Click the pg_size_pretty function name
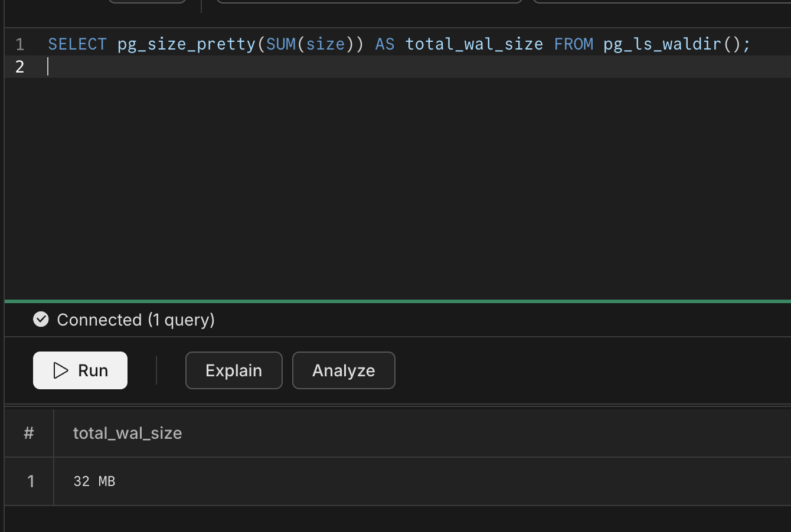 pyautogui.click(x=187, y=44)
